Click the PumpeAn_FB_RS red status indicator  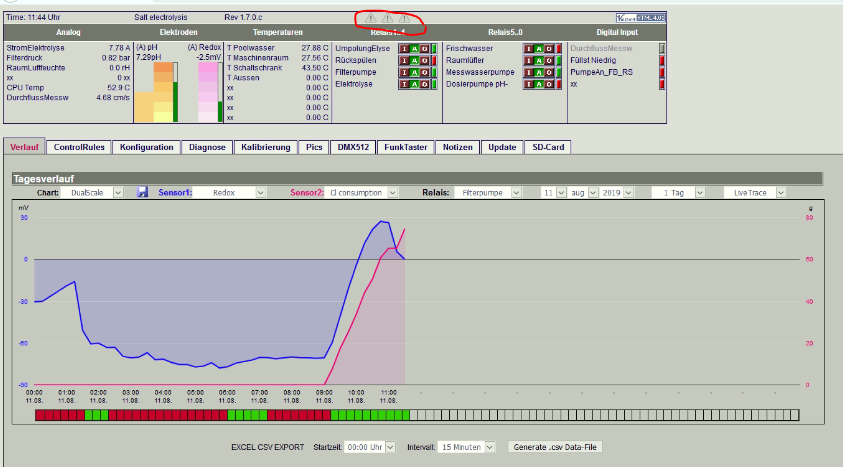662,72
